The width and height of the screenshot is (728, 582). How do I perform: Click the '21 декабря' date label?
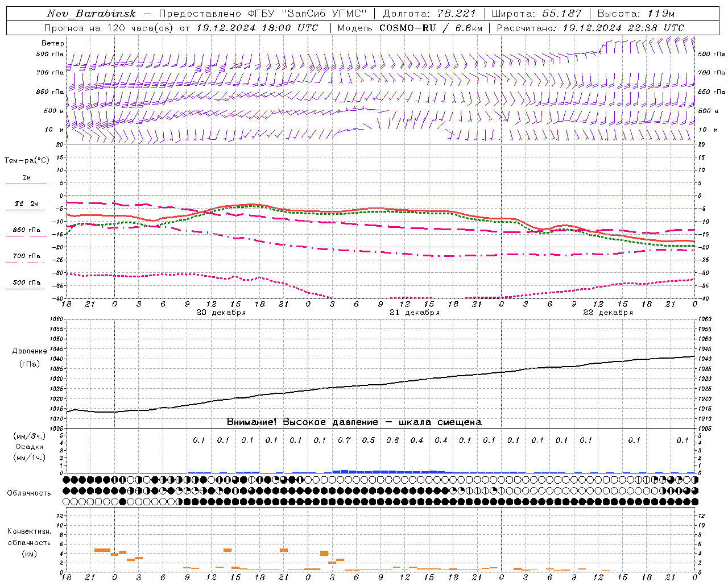tap(415, 313)
